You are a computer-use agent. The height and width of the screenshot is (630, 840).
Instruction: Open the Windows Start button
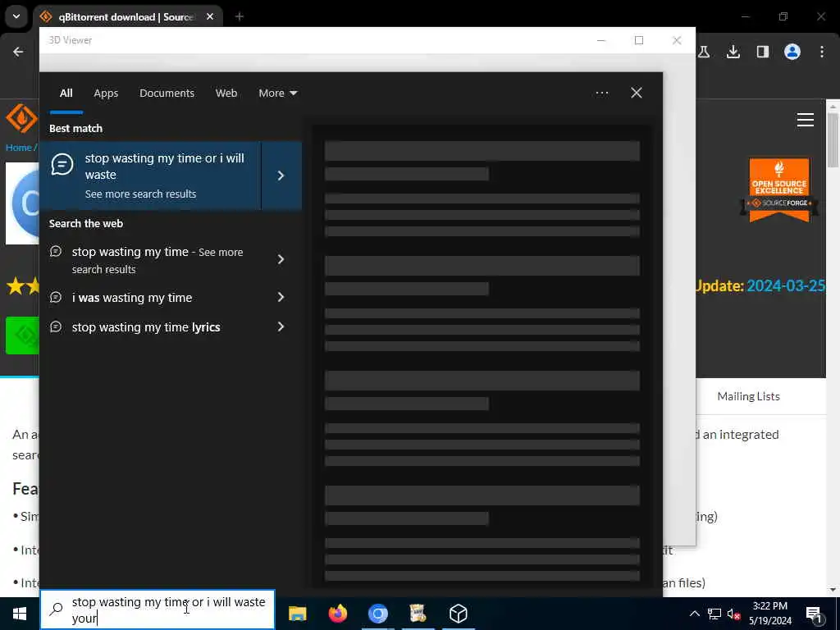20,614
